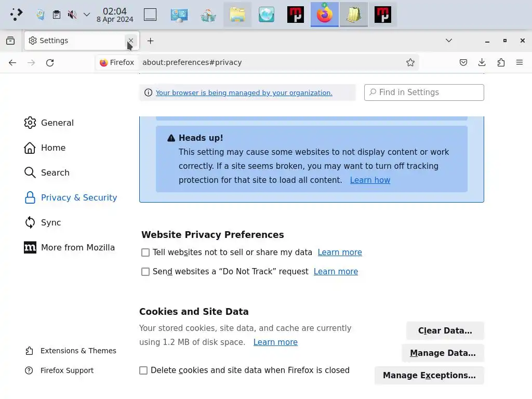
Task: Open Learn more about cookies and site data
Action: click(275, 342)
